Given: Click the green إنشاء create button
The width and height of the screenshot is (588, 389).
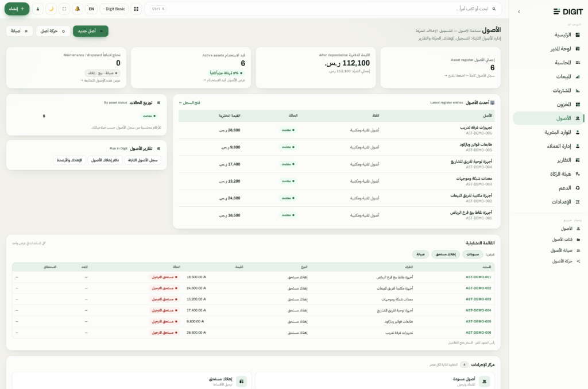Looking at the screenshot, I should click(17, 9).
